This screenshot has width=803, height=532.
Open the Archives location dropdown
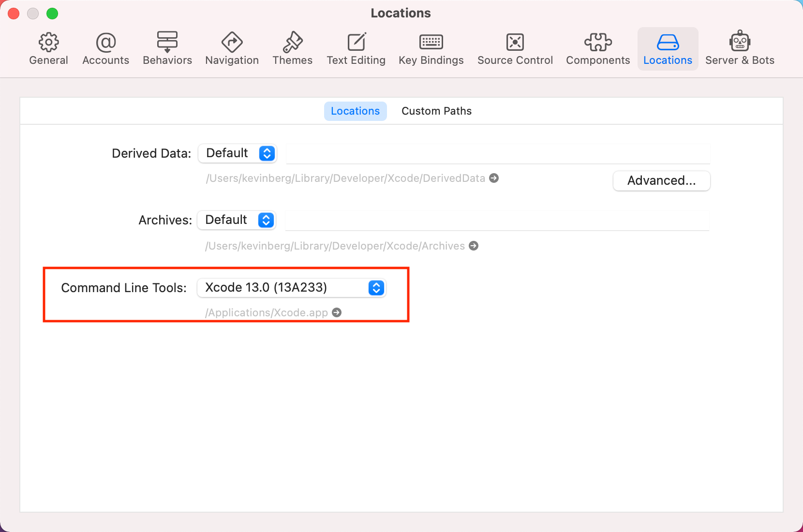[x=237, y=220]
